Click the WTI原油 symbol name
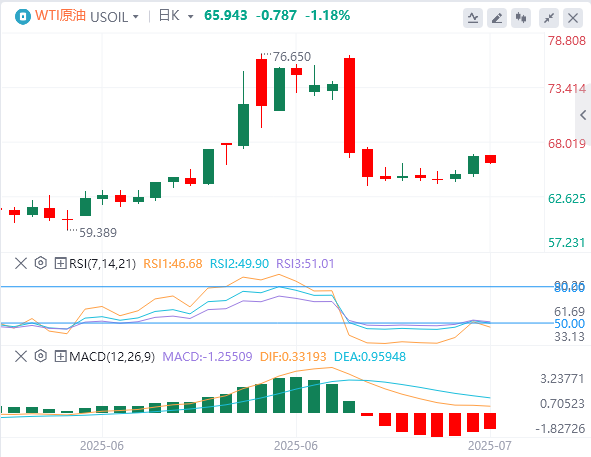This screenshot has width=591, height=457. pos(60,15)
